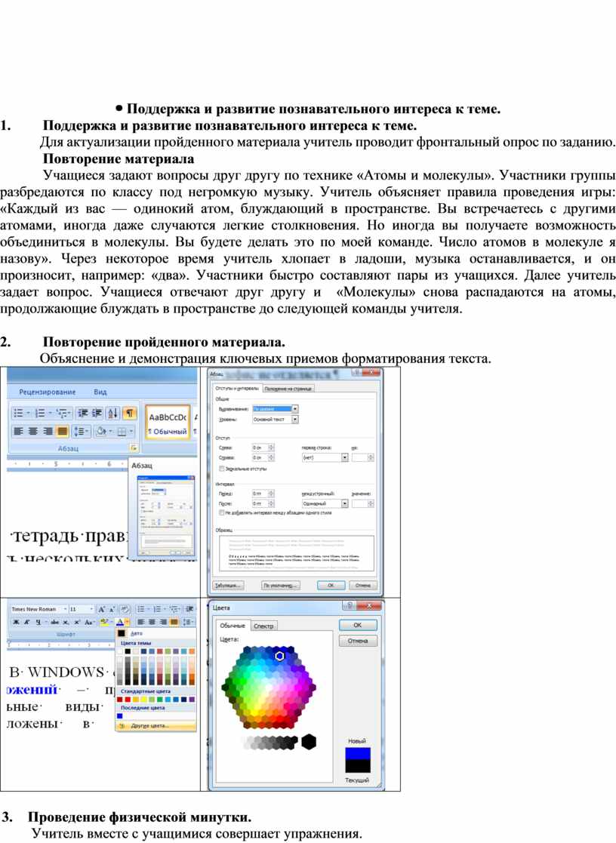Click the increase indent icon in the Абзац group
616x843 pixels.
(x=97, y=413)
